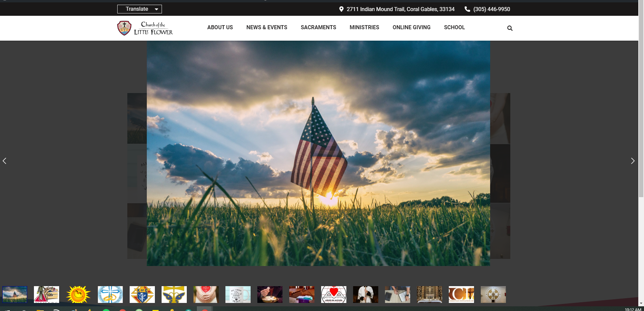Click the phone icon beside the number
The height and width of the screenshot is (311, 644).
click(467, 9)
